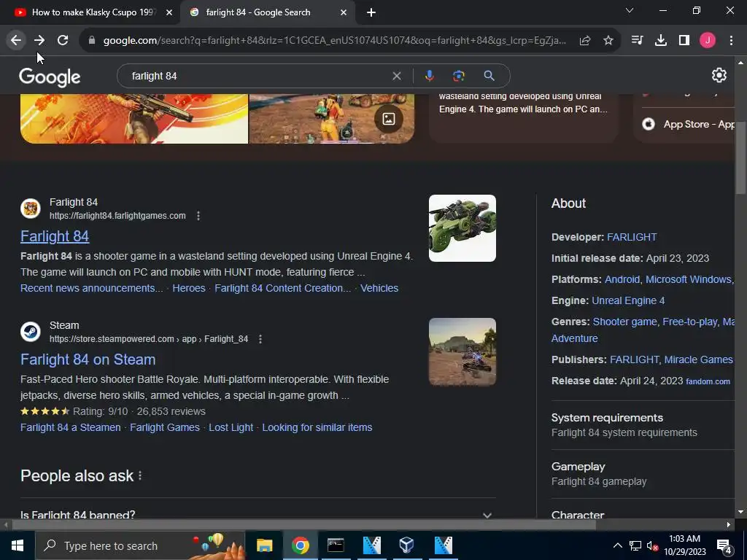
Task: Submit search with magnifier icon
Action: [489, 76]
